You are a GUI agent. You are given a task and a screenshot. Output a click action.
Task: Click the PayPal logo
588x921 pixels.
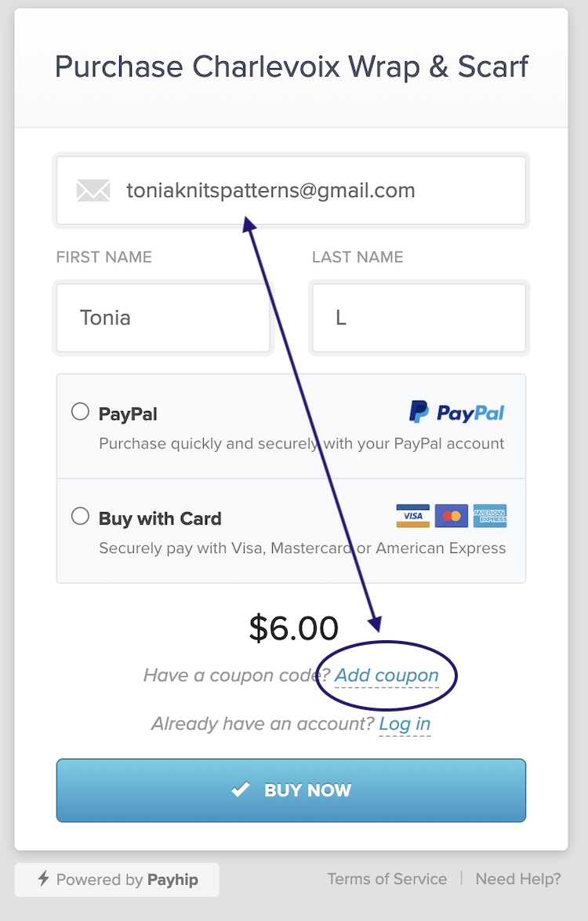click(x=456, y=413)
